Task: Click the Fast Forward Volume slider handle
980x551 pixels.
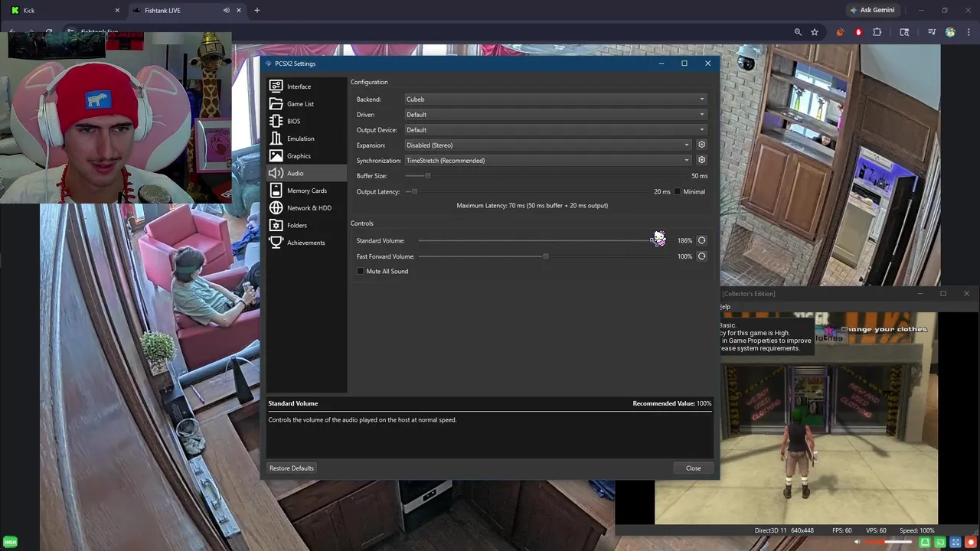Action: click(x=545, y=256)
